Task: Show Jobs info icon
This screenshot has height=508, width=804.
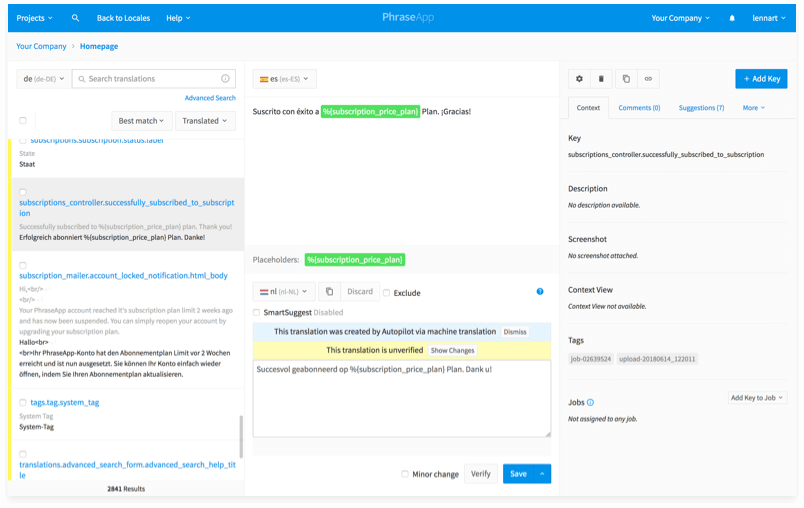Action: coord(590,402)
